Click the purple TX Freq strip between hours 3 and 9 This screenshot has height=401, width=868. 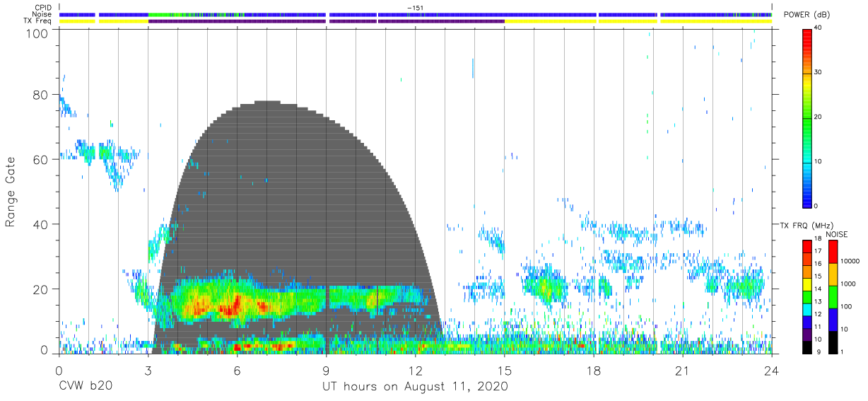237,21
